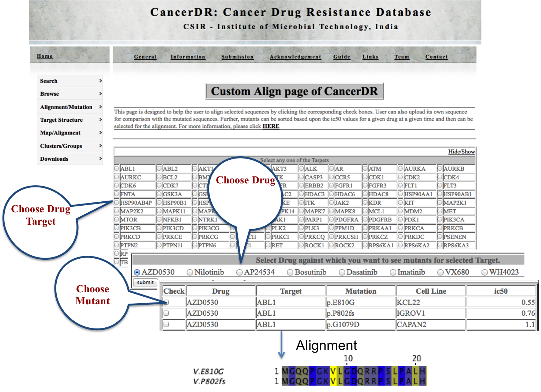This screenshot has width=541, height=392.
Task: Select the MTOR target radio button
Action: pyautogui.click(x=117, y=220)
